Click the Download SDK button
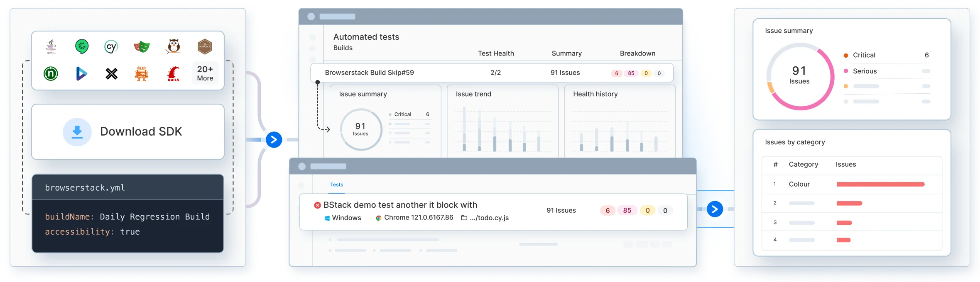This screenshot has width=980, height=282. (x=128, y=132)
